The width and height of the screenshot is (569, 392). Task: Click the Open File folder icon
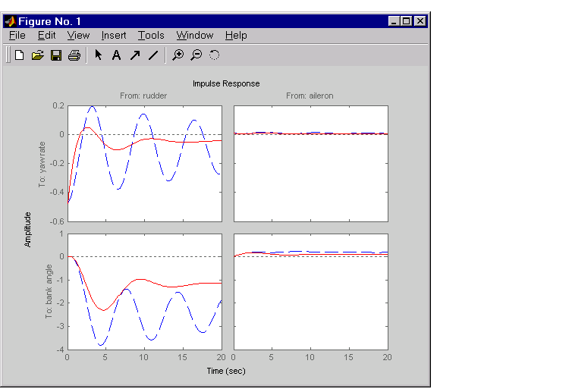(37, 55)
